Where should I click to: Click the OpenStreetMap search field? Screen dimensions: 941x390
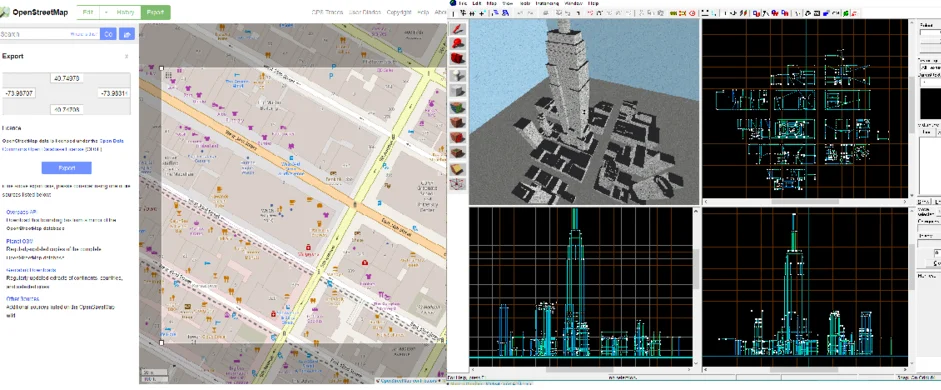[50, 34]
